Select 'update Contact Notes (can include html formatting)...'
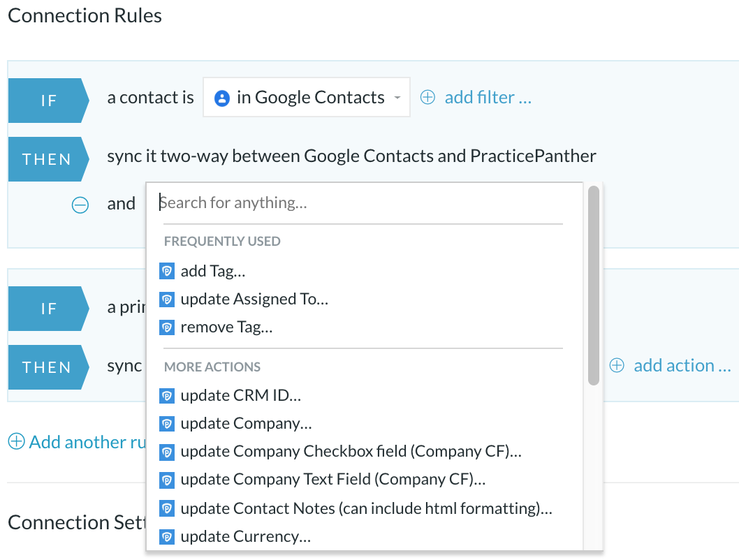Screen dimensions: 739x560 [367, 508]
